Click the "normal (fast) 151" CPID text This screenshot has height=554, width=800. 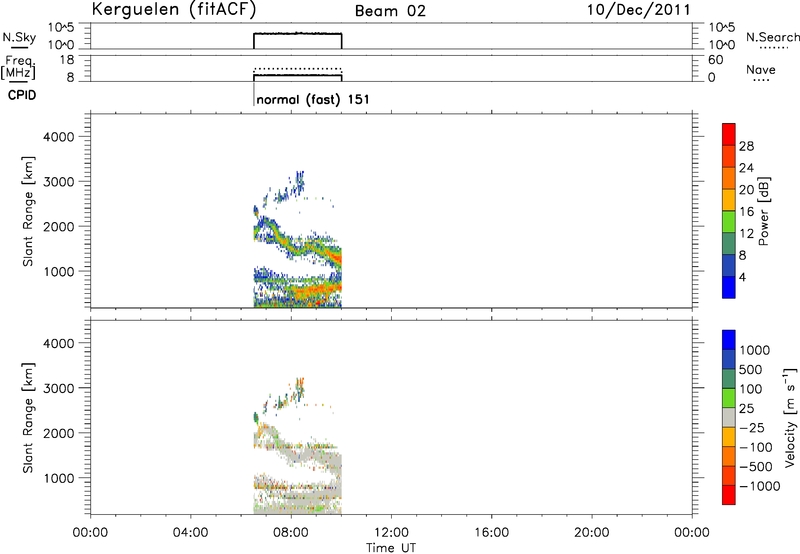(x=313, y=99)
